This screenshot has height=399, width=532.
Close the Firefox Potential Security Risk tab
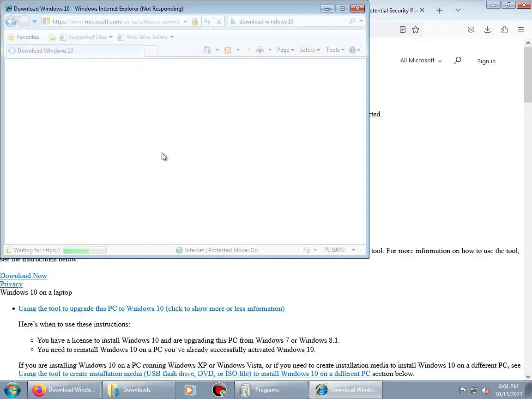(x=422, y=11)
